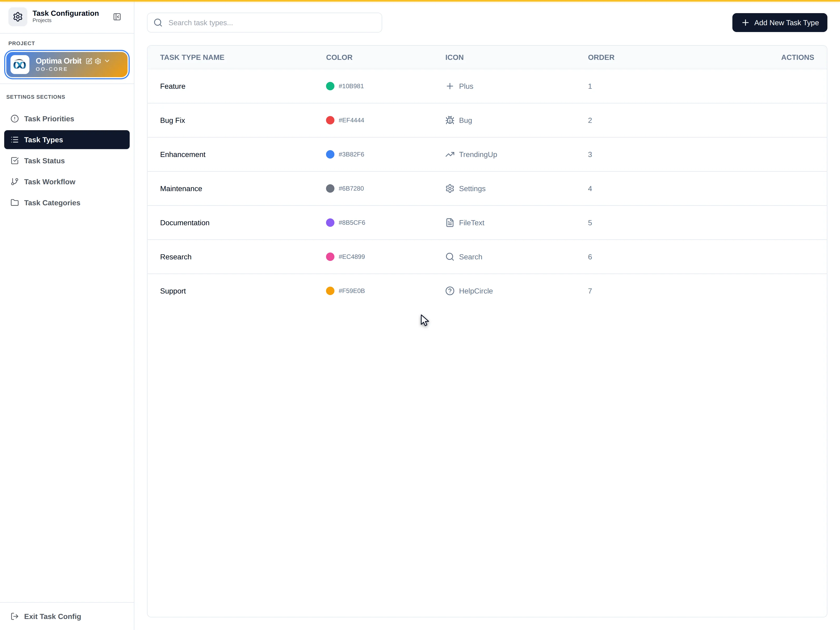This screenshot has height=630, width=840.
Task: Click the Plus icon in Feature row
Action: click(x=450, y=86)
